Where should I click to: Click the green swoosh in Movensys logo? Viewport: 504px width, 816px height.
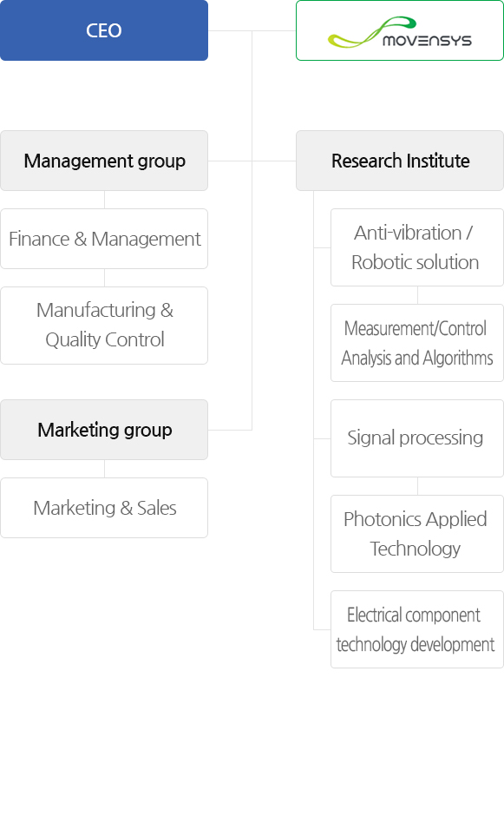coord(371,32)
